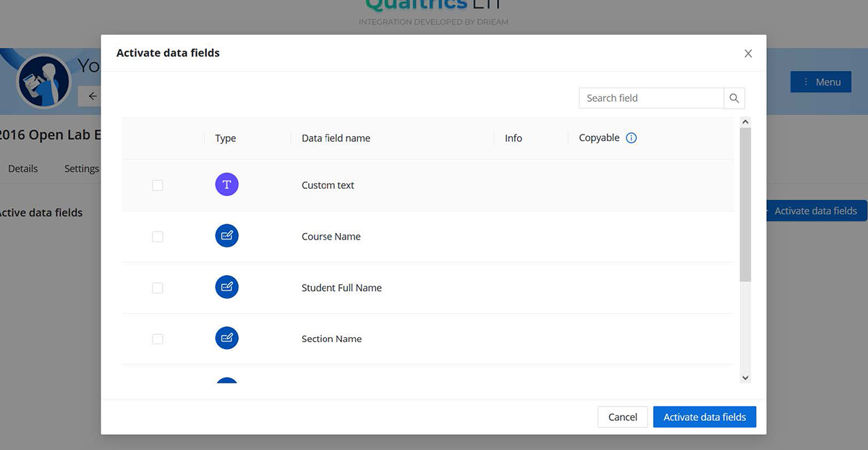The height and width of the screenshot is (450, 868).
Task: Enable the Section Name checkbox
Action: tap(158, 339)
